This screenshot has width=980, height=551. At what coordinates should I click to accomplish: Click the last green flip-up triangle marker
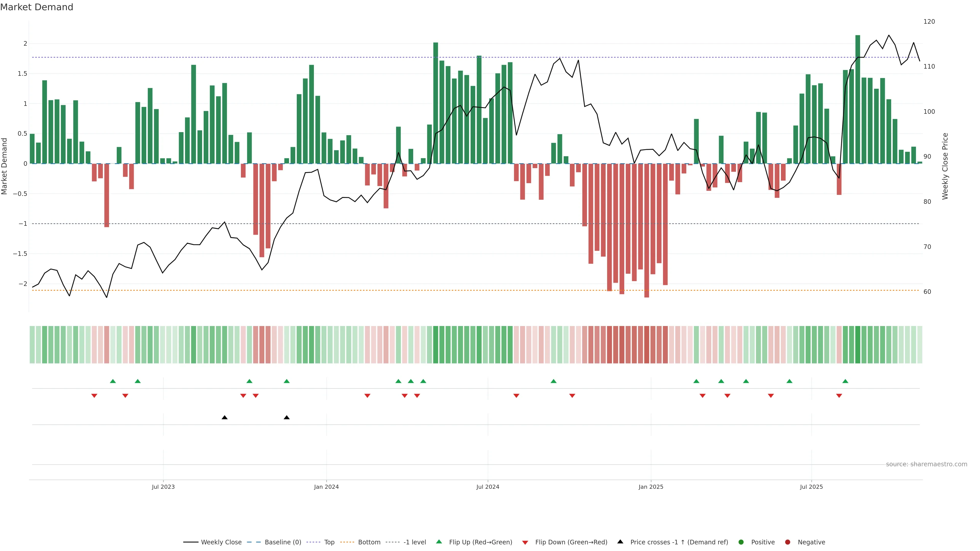pos(845,381)
